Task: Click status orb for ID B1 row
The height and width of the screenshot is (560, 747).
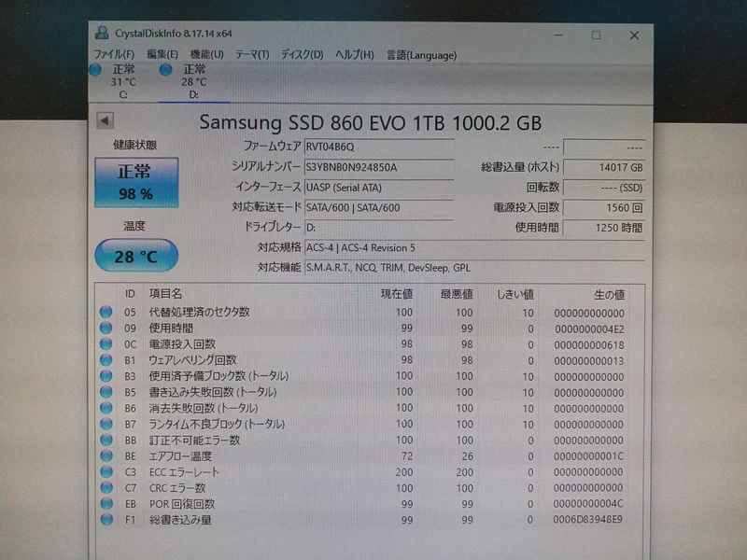Action: (x=106, y=360)
